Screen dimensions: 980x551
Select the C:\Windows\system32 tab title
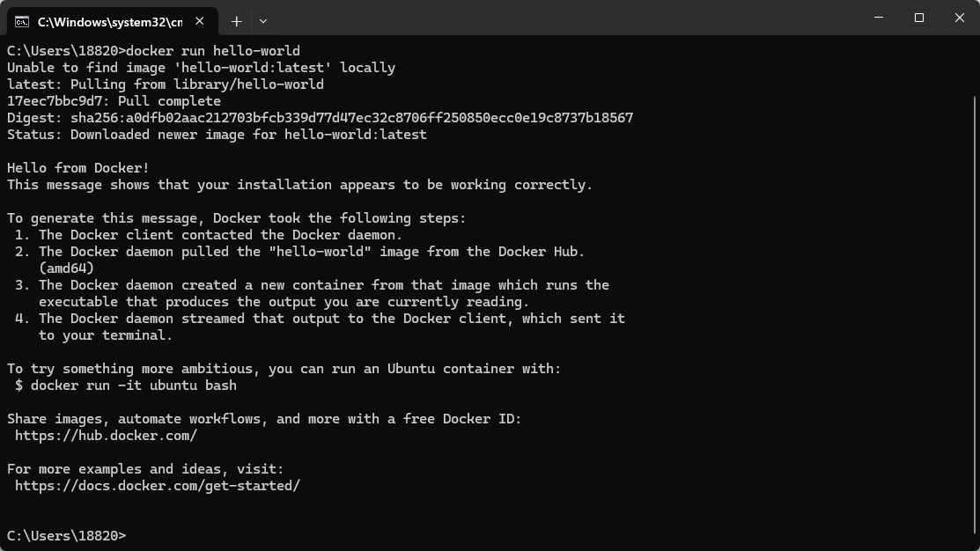click(109, 21)
